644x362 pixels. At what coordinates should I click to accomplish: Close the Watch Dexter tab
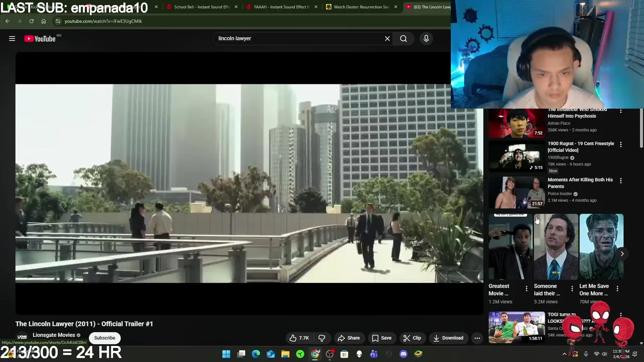[x=396, y=7]
